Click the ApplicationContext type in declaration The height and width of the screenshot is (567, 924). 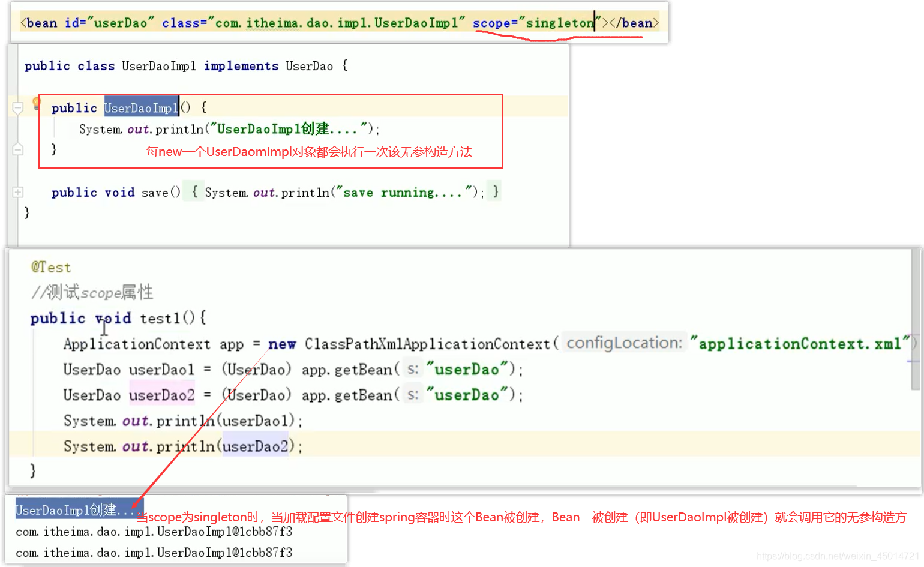pos(137,344)
